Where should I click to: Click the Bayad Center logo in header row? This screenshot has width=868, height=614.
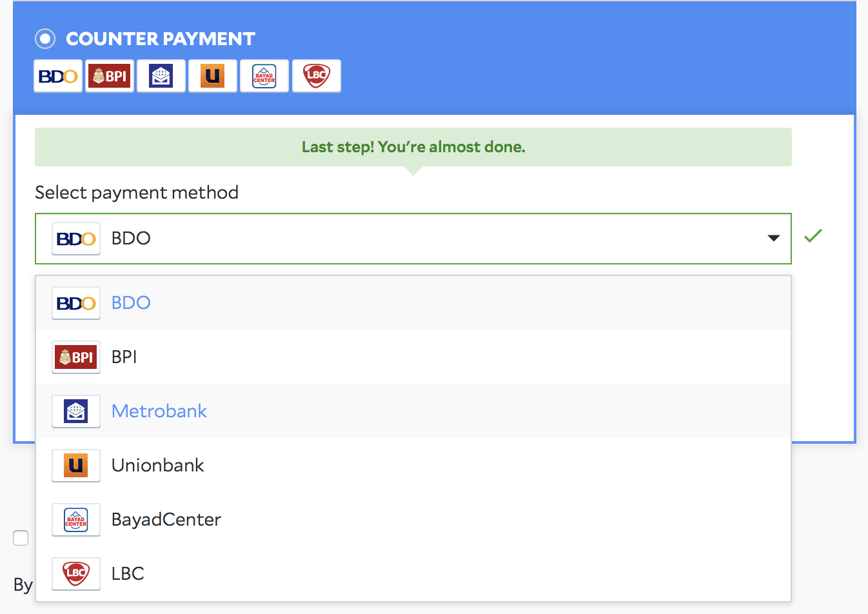(x=264, y=76)
